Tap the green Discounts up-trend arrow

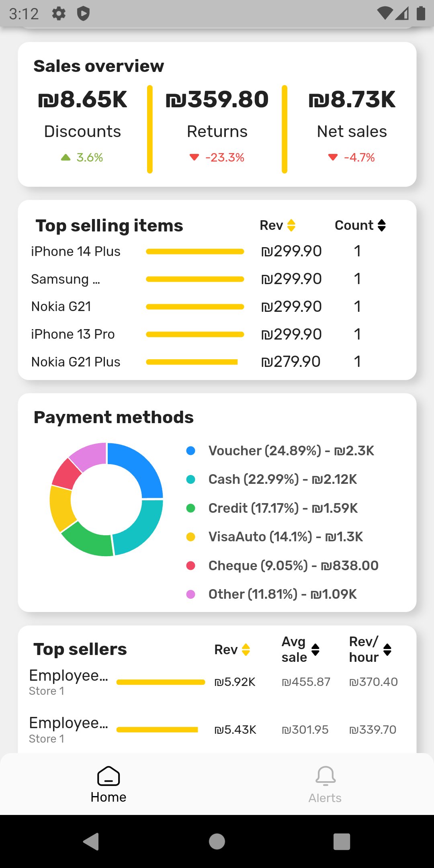66,158
